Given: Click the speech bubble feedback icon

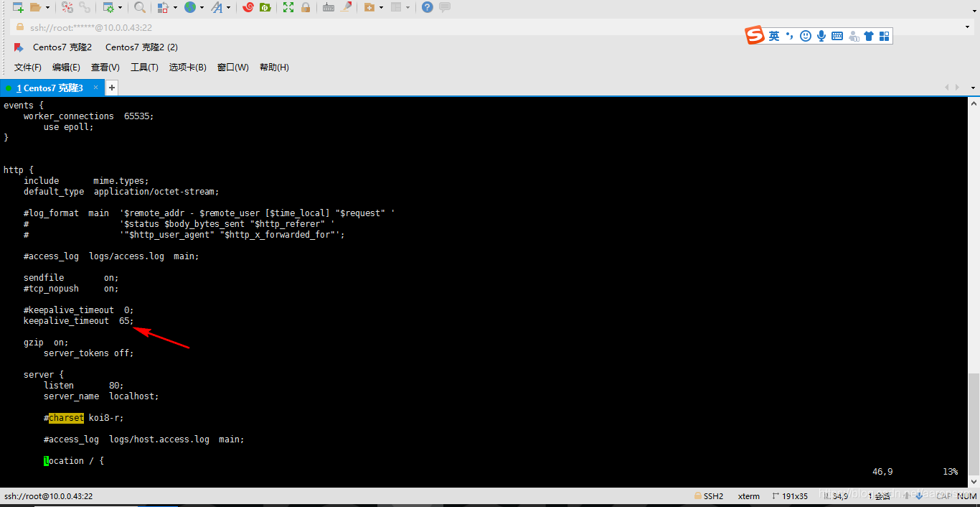Looking at the screenshot, I should click(445, 7).
